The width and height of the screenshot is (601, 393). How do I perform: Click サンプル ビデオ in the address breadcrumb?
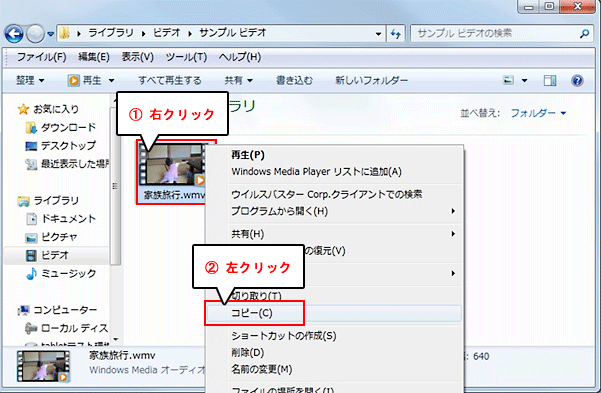click(x=232, y=33)
